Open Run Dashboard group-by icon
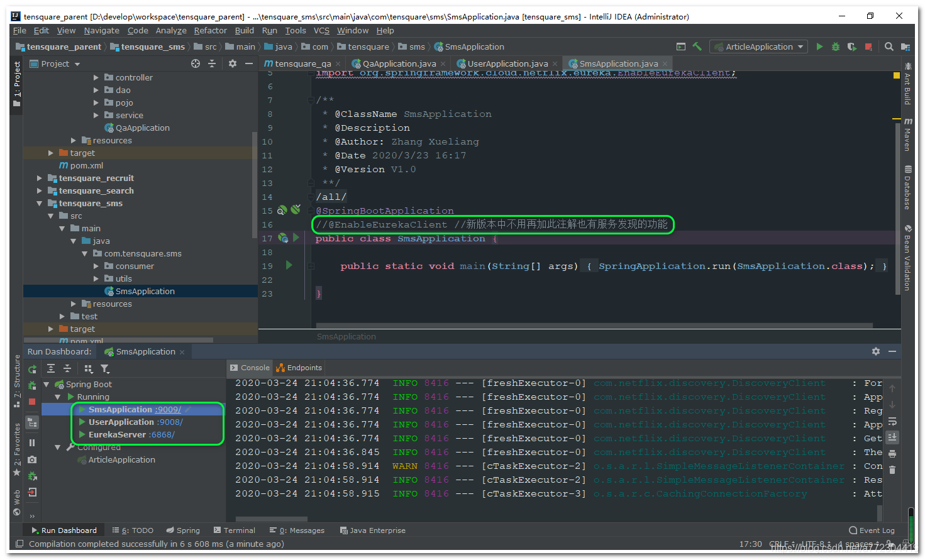The image size is (925, 560). [88, 369]
